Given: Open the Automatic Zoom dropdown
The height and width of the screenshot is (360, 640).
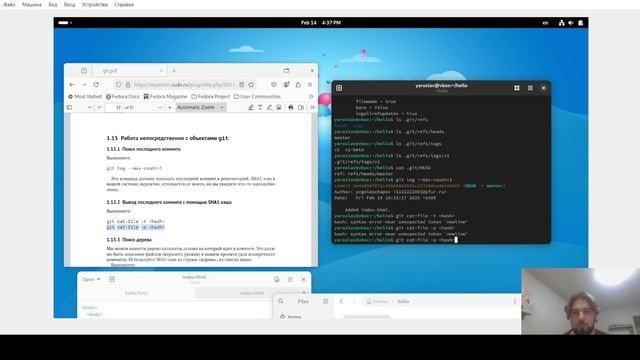Looking at the screenshot, I should pyautogui.click(x=201, y=107).
